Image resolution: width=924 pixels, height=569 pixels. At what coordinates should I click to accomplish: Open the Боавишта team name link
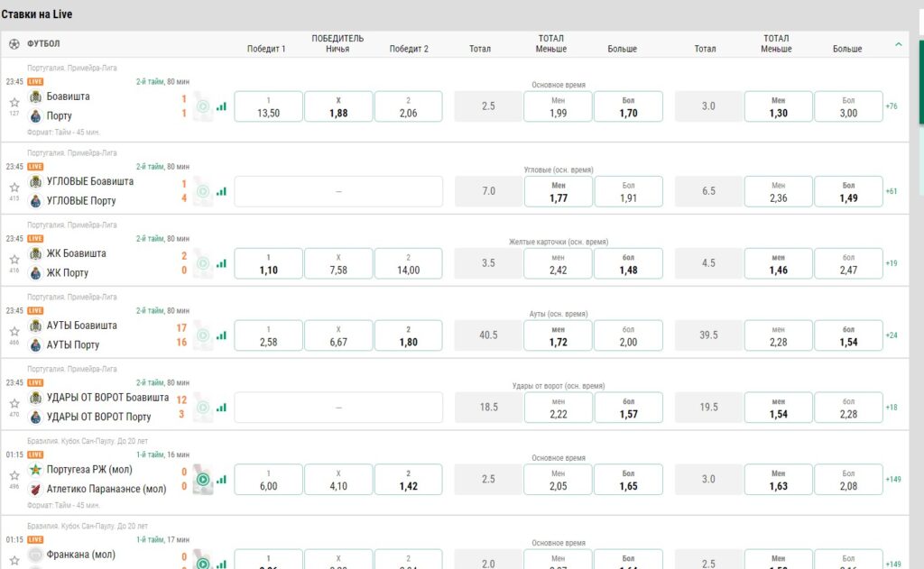click(68, 96)
